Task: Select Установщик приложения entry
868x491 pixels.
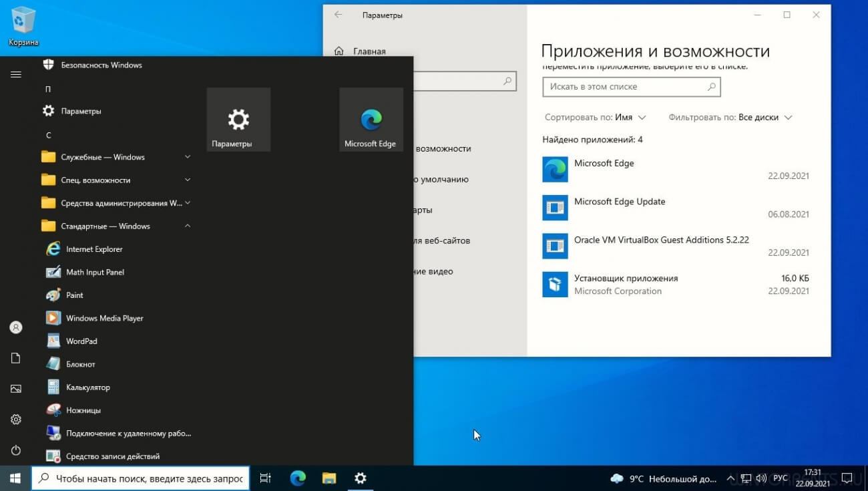Action: pos(676,285)
